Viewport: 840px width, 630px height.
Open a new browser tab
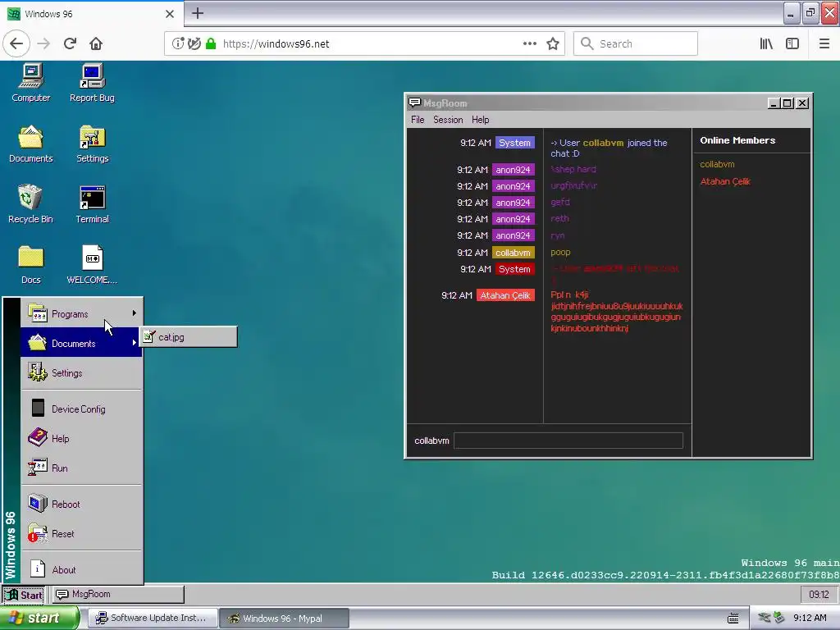[x=198, y=13]
